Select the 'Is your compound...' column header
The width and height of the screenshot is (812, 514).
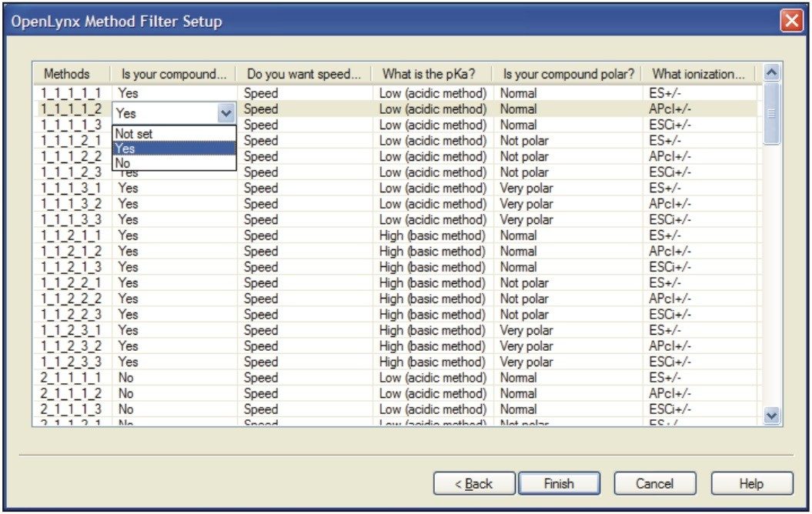(173, 74)
